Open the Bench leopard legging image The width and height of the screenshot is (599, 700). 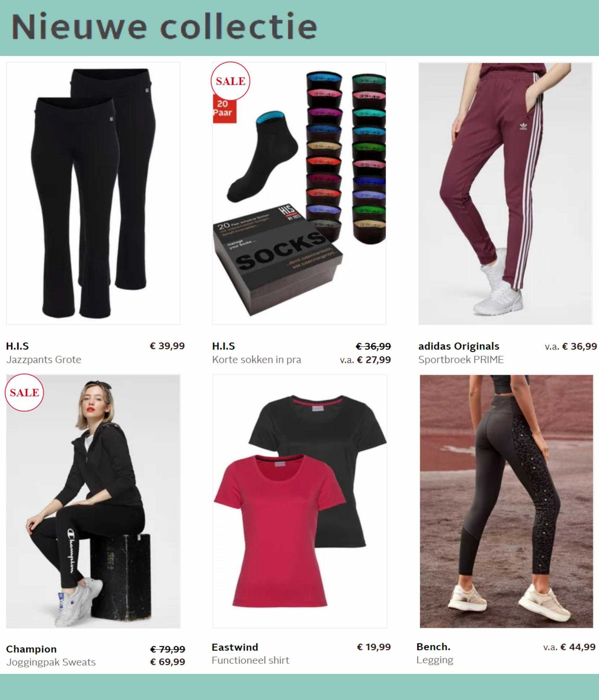506,501
